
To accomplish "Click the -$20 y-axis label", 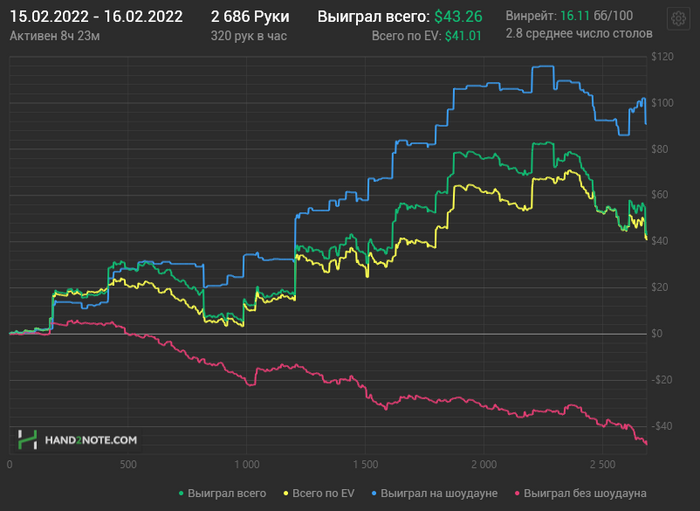I will pos(661,380).
